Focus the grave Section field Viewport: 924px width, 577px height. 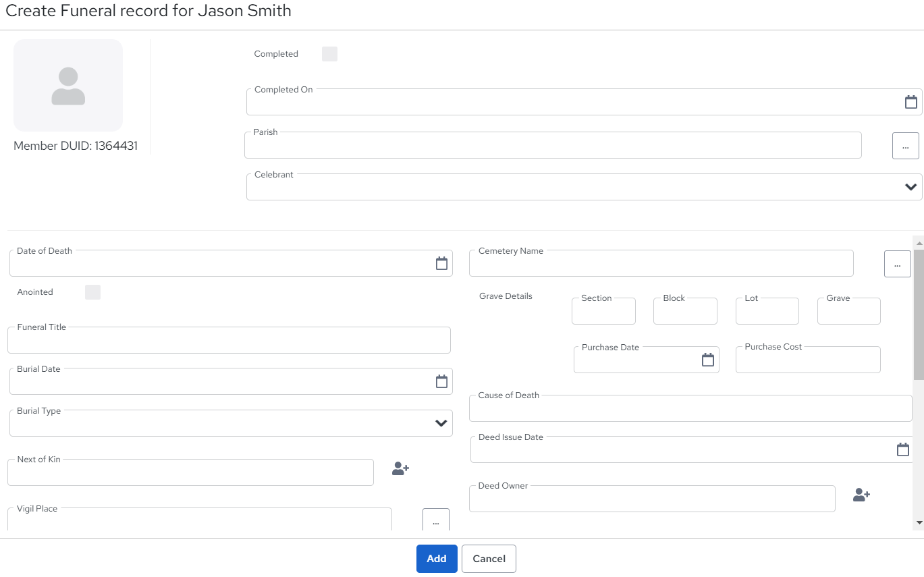[603, 311]
